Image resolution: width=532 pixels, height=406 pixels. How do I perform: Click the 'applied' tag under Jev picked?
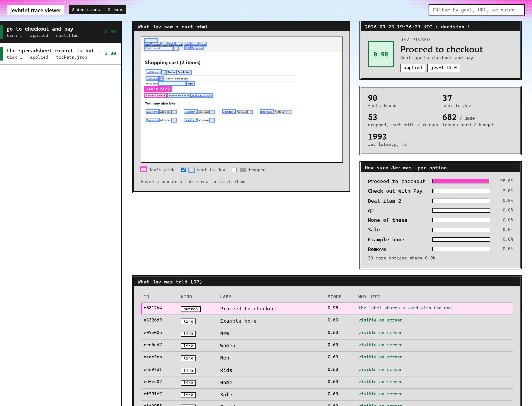(x=412, y=68)
